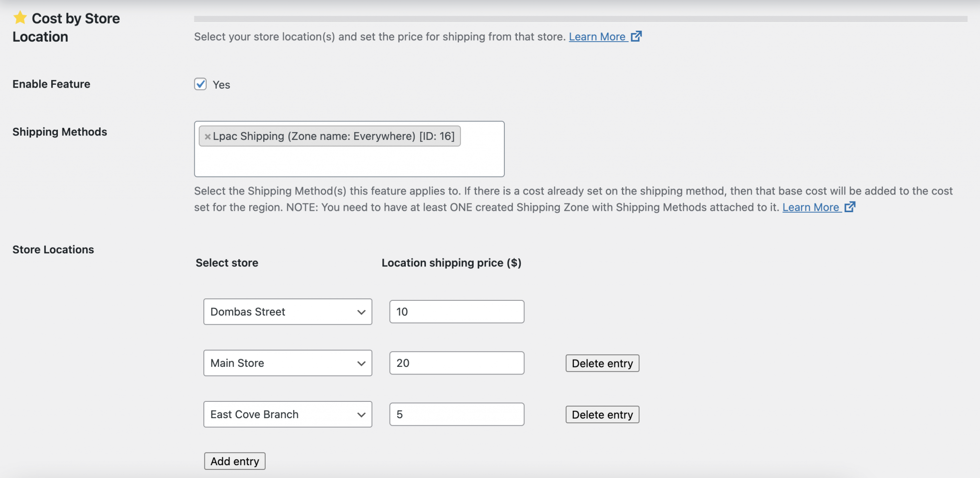This screenshot has height=478, width=980.
Task: Click the Yes label next to checkbox
Action: click(221, 85)
